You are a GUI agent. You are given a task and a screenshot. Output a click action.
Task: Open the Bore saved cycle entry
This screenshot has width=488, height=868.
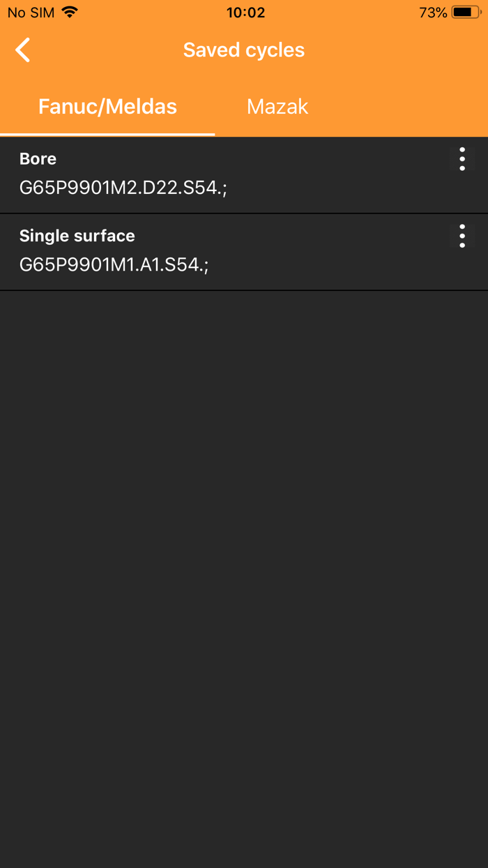[x=244, y=175]
